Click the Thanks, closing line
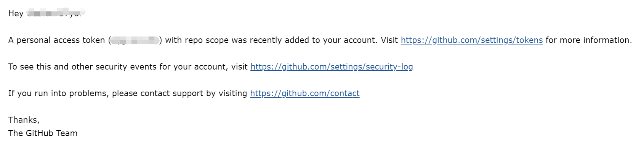 [x=24, y=120]
